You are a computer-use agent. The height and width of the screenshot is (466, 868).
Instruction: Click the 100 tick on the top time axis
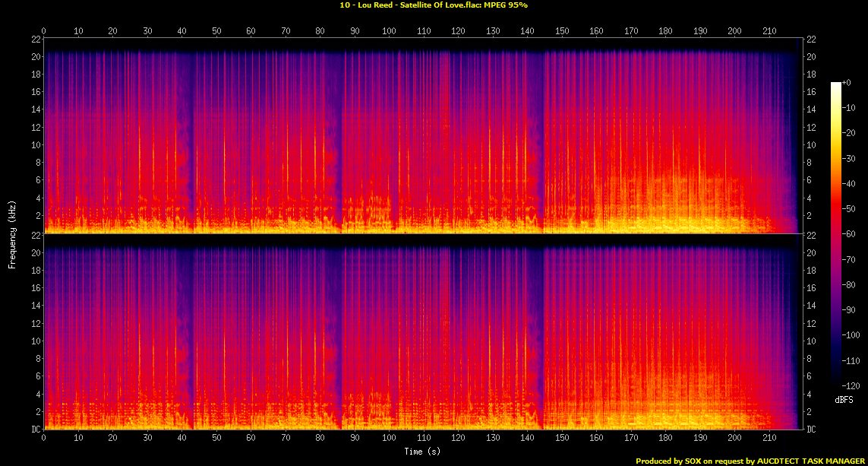click(x=389, y=31)
